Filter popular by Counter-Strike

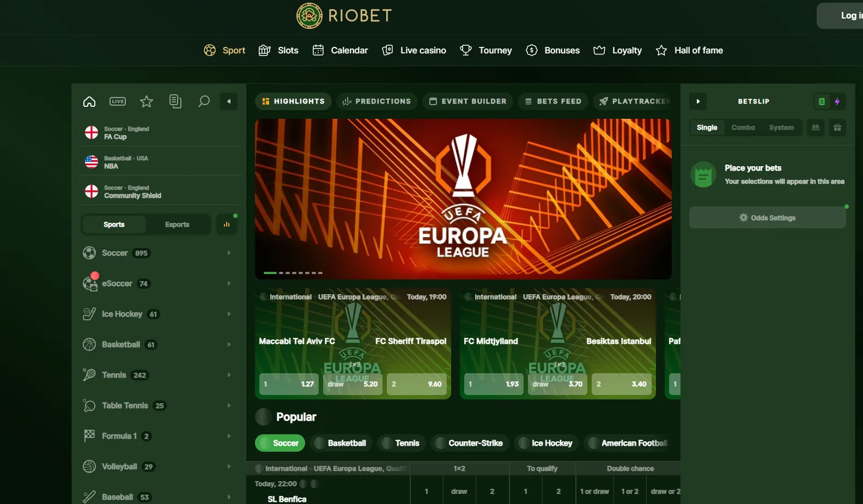point(470,443)
